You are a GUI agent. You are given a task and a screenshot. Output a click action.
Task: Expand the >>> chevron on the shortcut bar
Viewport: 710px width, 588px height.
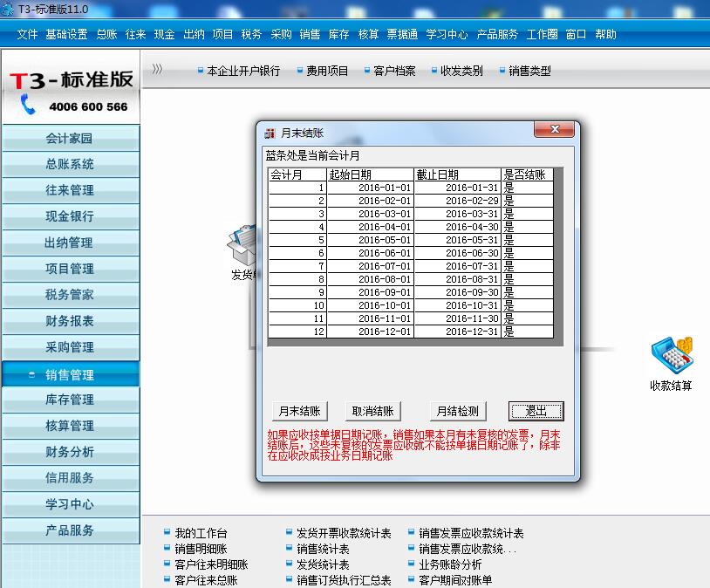[157, 70]
